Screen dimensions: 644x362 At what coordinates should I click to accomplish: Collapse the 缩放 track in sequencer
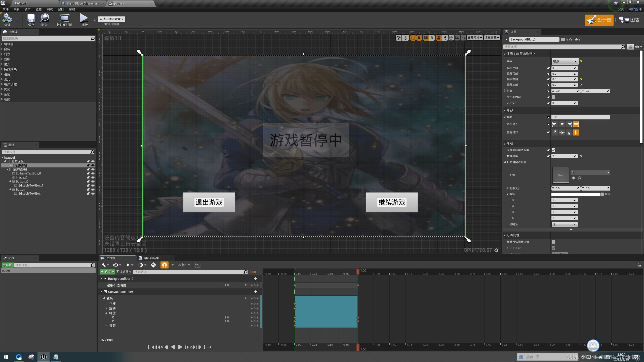[x=106, y=313]
